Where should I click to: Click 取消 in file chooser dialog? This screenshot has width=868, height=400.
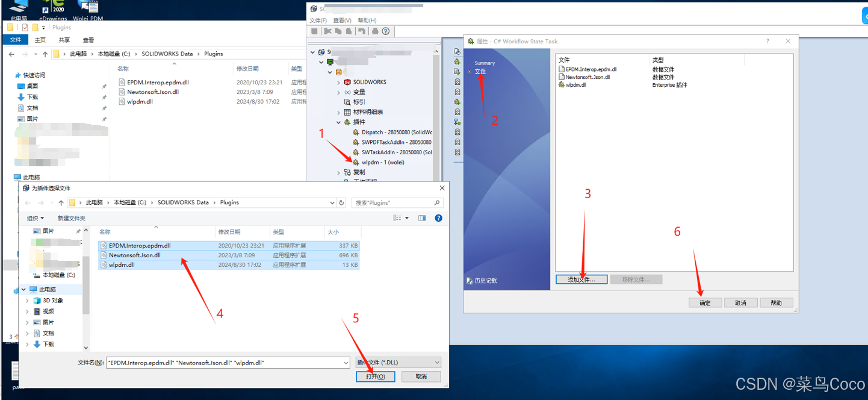pos(421,377)
